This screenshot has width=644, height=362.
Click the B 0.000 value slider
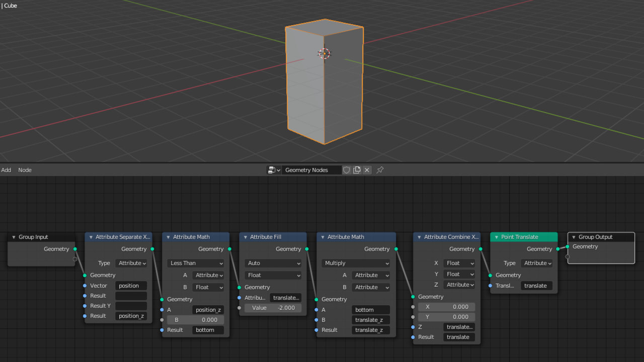tap(196, 320)
